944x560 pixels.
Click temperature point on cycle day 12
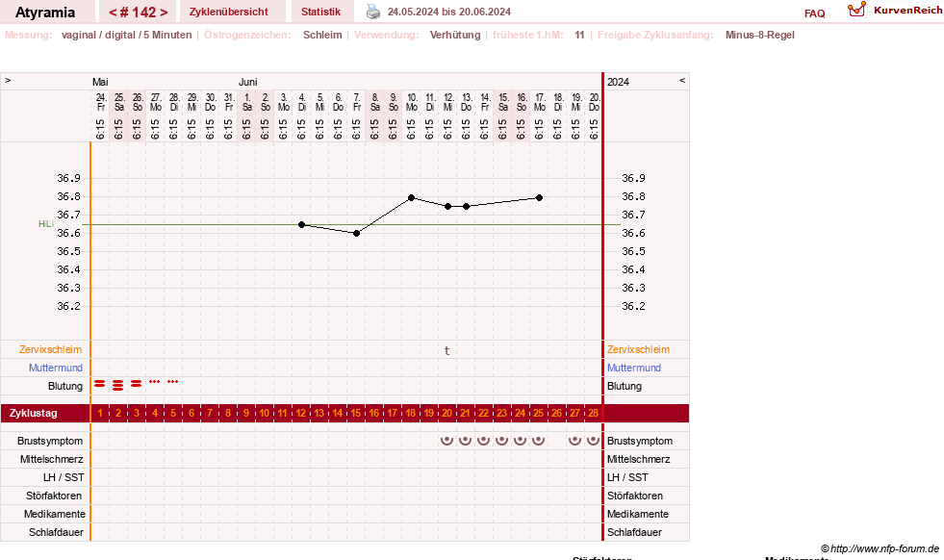click(x=301, y=224)
